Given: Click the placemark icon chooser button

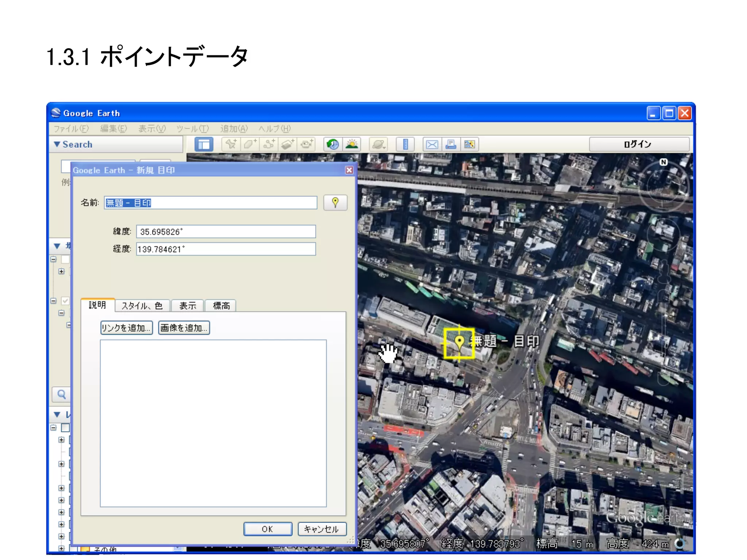Looking at the screenshot, I should (335, 202).
